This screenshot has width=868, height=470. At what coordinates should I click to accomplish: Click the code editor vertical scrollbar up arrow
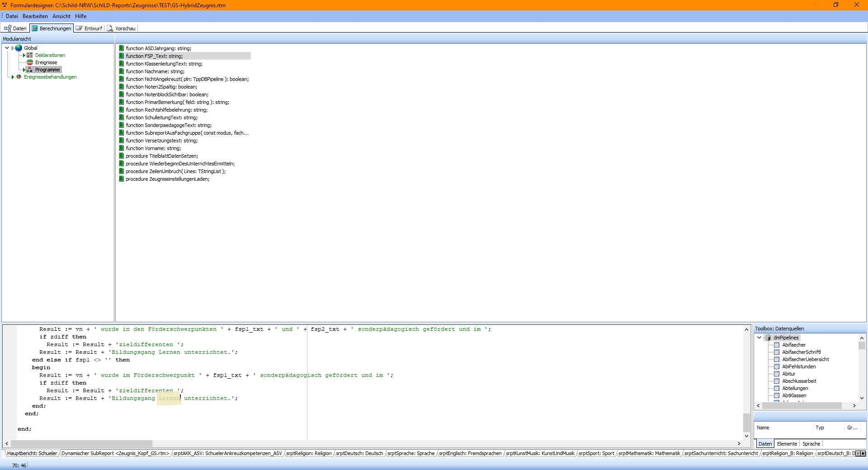pos(746,329)
